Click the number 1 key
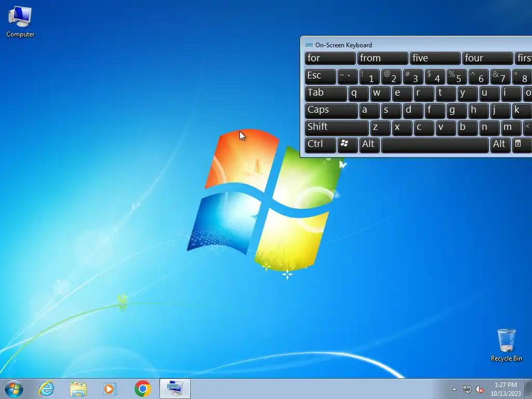Screen dimensions: 532x399 (369, 77)
